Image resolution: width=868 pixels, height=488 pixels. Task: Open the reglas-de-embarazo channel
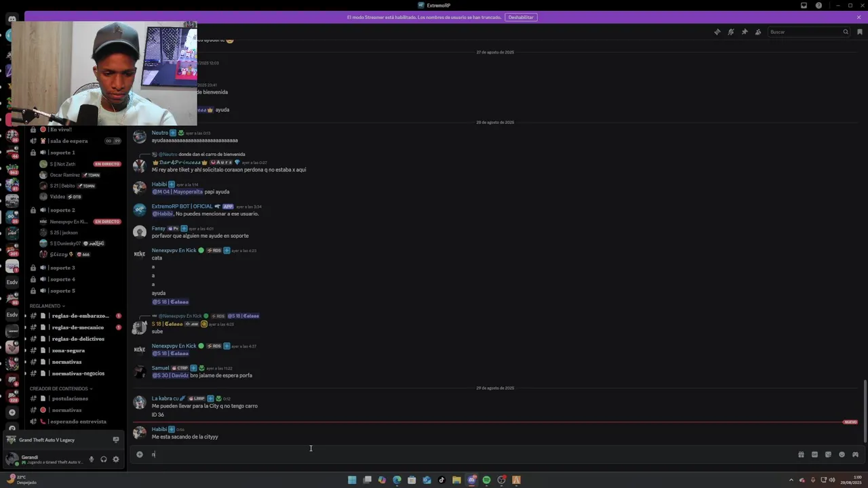pyautogui.click(x=75, y=316)
